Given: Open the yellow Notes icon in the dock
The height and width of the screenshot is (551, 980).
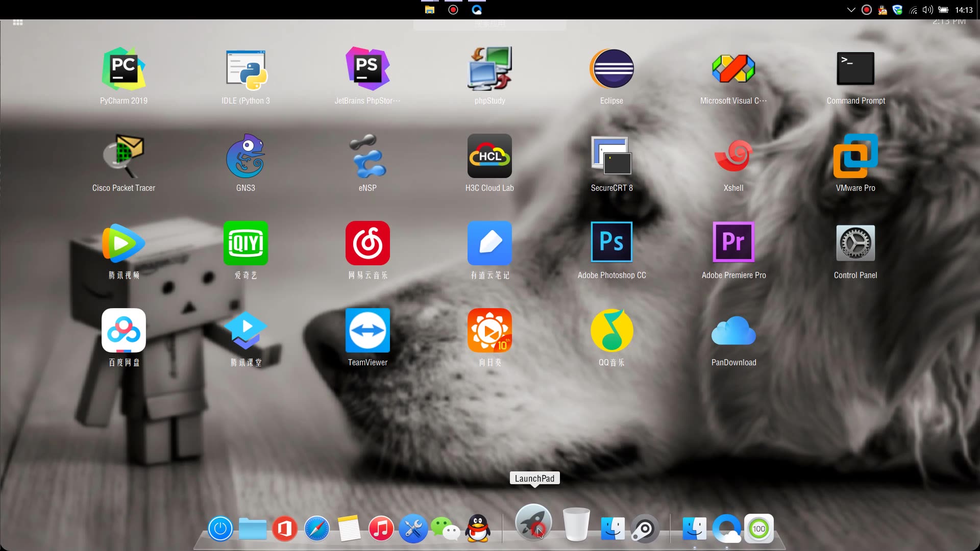Looking at the screenshot, I should (x=349, y=529).
